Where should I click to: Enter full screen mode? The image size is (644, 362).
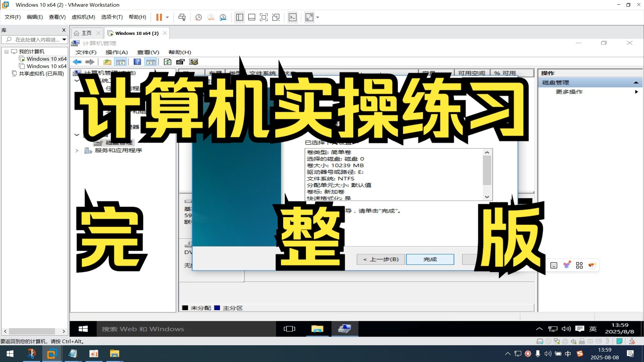coord(264,17)
